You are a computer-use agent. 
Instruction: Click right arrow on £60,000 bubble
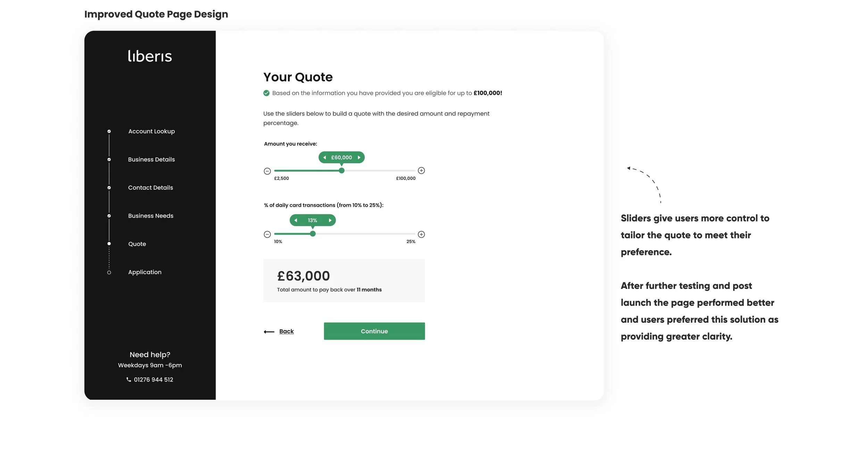(359, 157)
